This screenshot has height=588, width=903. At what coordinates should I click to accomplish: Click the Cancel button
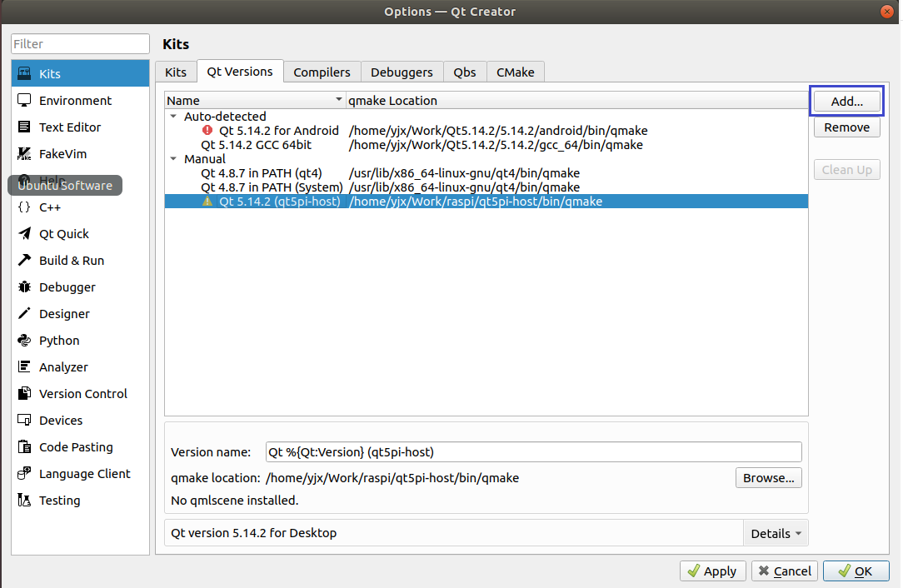tap(785, 571)
